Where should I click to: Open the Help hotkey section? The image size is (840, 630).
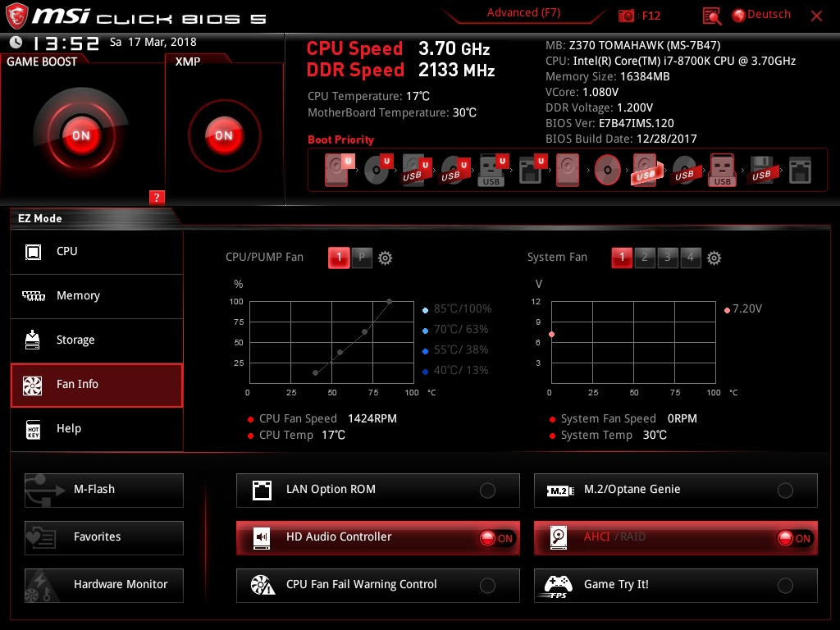click(x=97, y=429)
